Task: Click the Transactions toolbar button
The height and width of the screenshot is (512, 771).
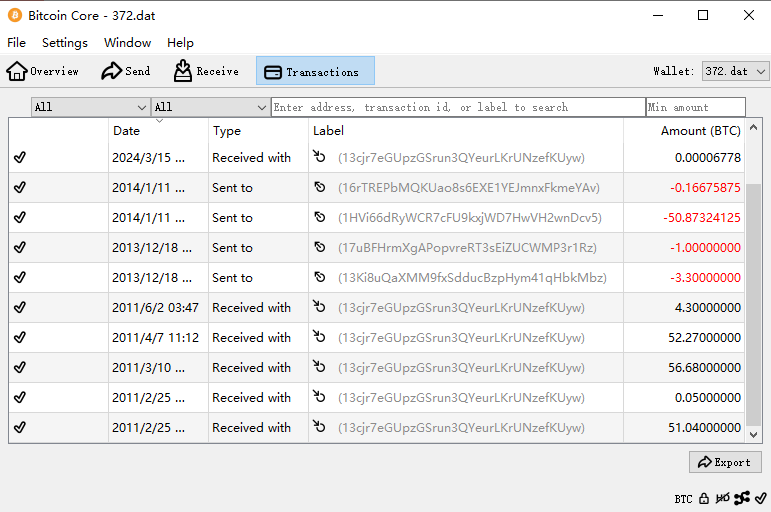Action: 315,71
